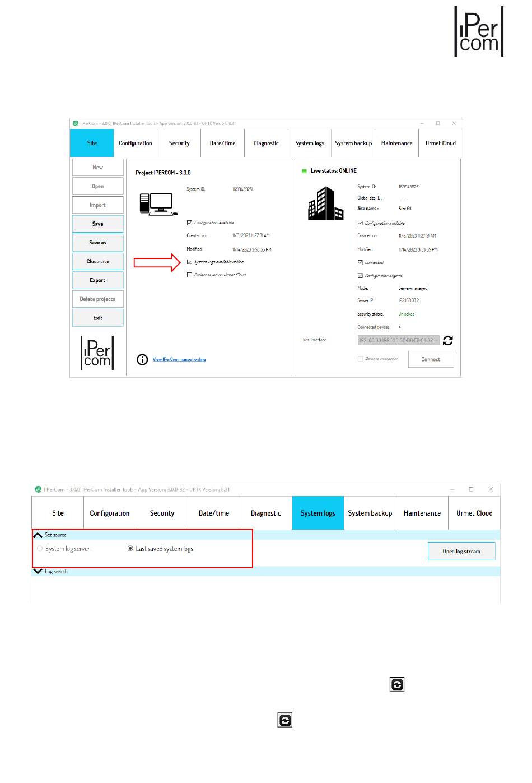Select Last saved system logs option
532x783 pixels.
[x=130, y=549]
